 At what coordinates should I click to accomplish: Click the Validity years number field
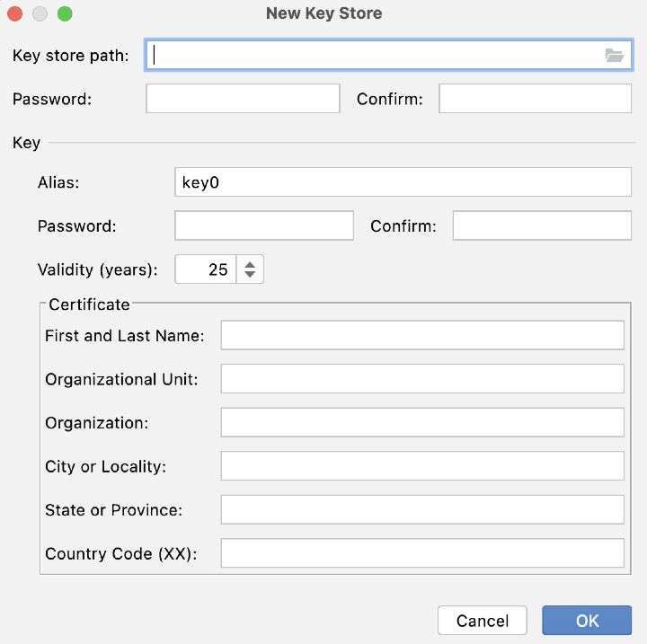[206, 269]
